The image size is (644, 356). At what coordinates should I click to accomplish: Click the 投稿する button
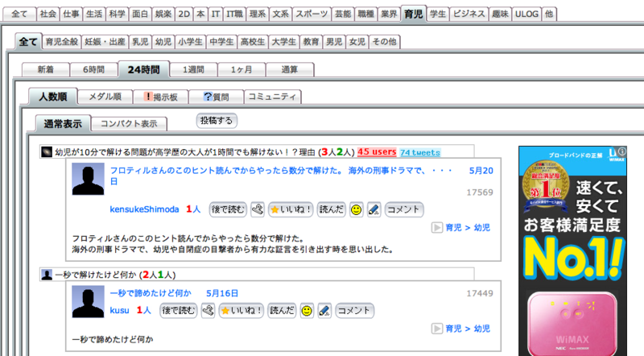coord(217,121)
